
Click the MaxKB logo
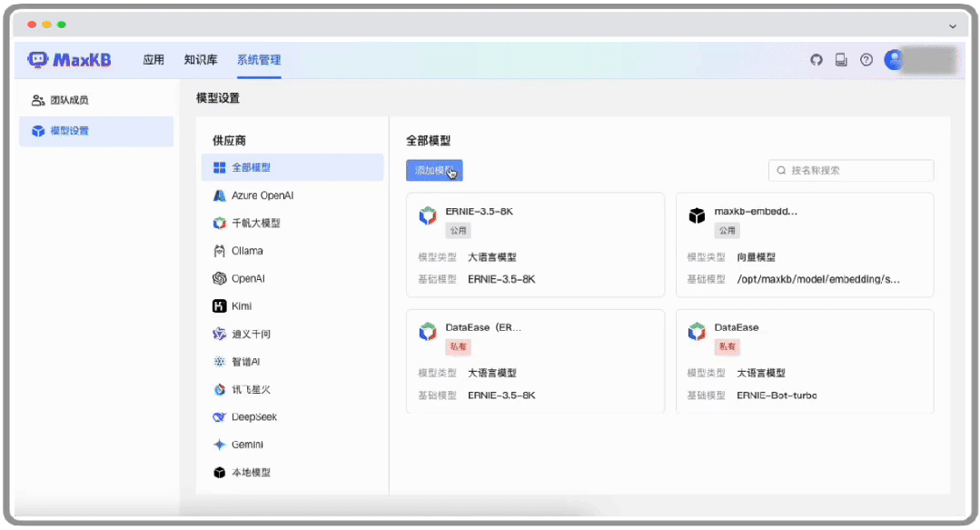tap(69, 59)
